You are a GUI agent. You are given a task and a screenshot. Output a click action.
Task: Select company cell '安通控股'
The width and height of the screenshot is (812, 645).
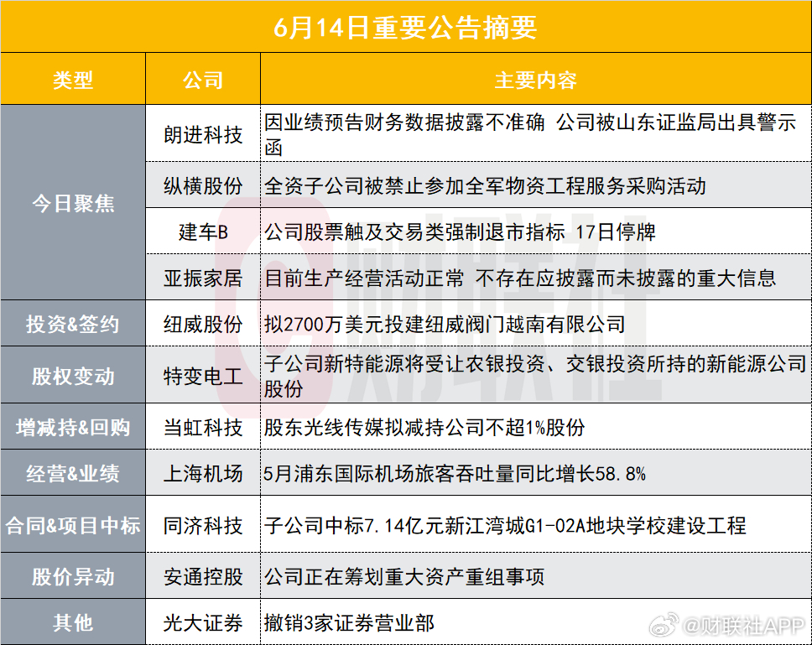[203, 576]
